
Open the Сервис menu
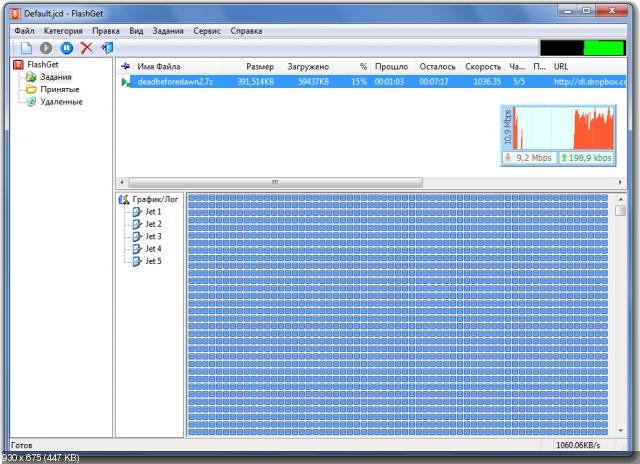click(207, 31)
